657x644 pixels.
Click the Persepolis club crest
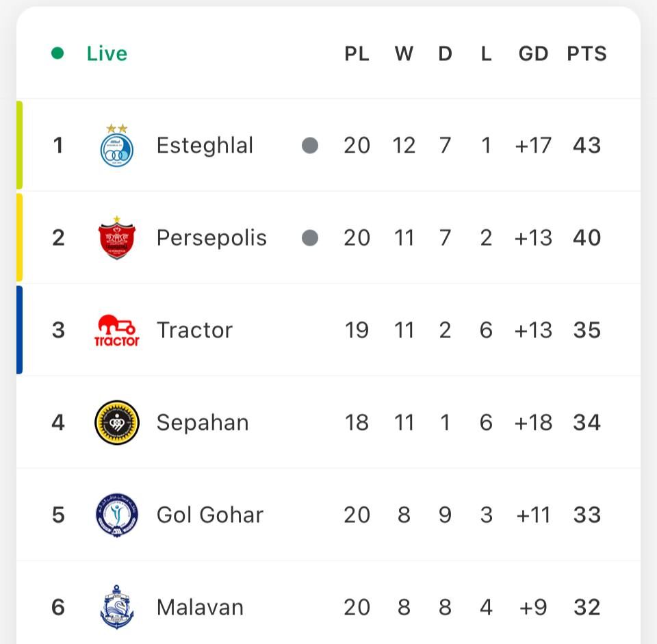pyautogui.click(x=116, y=238)
